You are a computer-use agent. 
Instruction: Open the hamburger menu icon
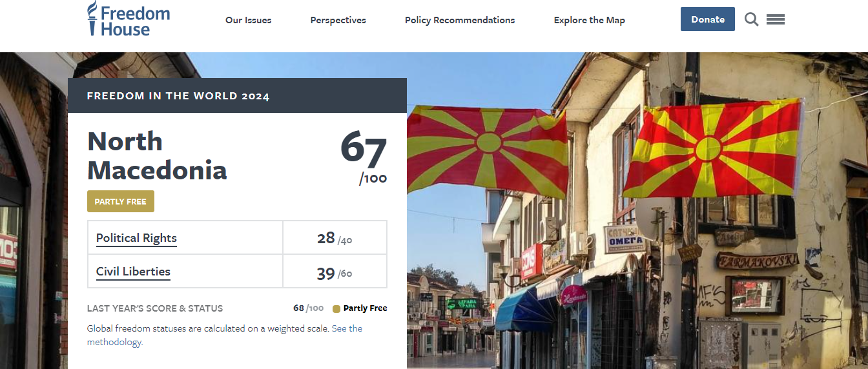click(x=776, y=19)
